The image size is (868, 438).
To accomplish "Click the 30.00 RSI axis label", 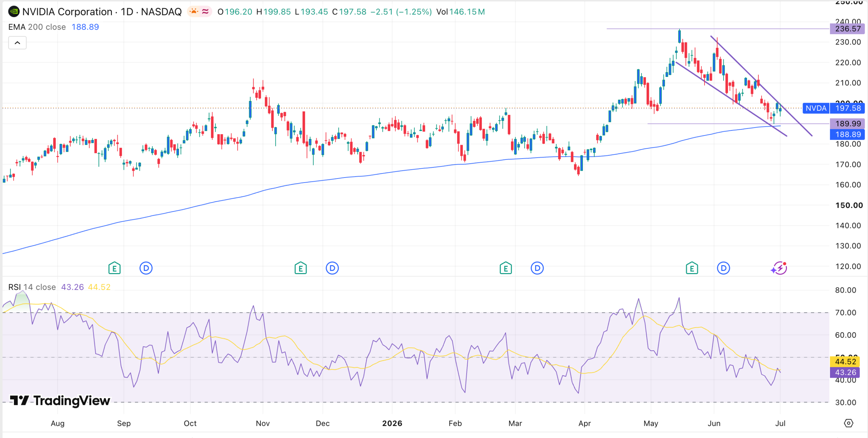I will click(846, 402).
